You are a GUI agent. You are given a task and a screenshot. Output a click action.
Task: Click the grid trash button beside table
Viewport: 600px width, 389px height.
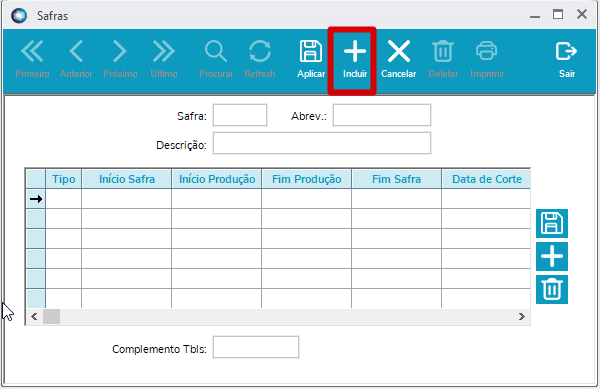pos(552,289)
